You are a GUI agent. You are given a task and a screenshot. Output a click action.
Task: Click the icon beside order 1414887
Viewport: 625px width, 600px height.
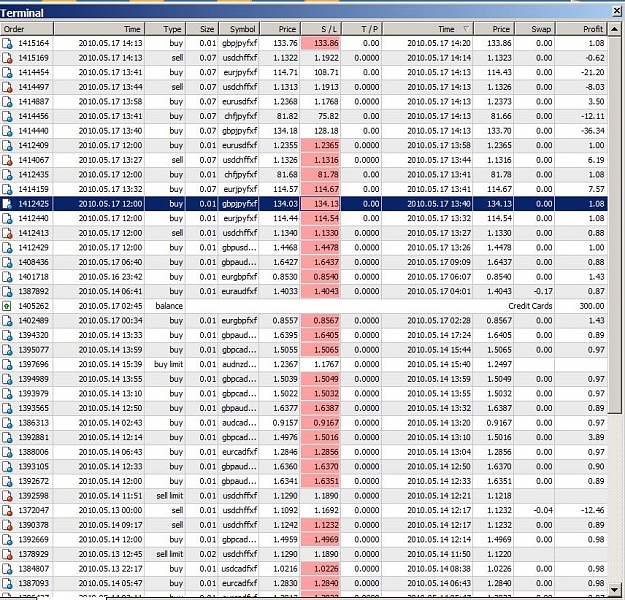(7, 102)
